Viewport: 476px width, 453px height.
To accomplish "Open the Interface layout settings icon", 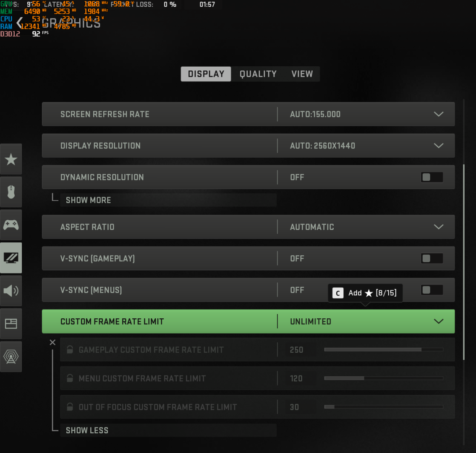I will pos(11,324).
